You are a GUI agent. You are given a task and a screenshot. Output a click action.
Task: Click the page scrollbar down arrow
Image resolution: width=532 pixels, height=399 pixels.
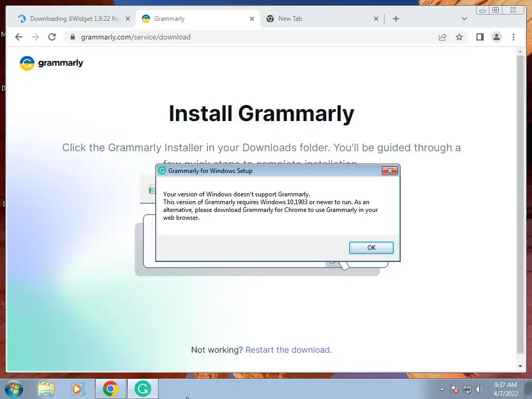click(520, 366)
